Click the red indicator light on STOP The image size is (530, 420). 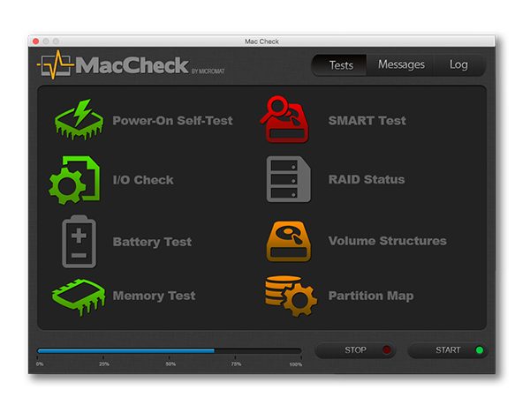coord(386,349)
